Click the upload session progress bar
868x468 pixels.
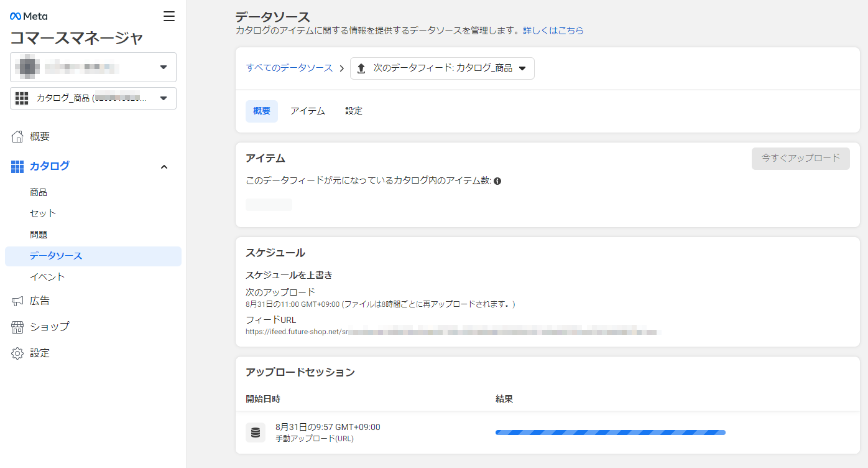tap(611, 433)
